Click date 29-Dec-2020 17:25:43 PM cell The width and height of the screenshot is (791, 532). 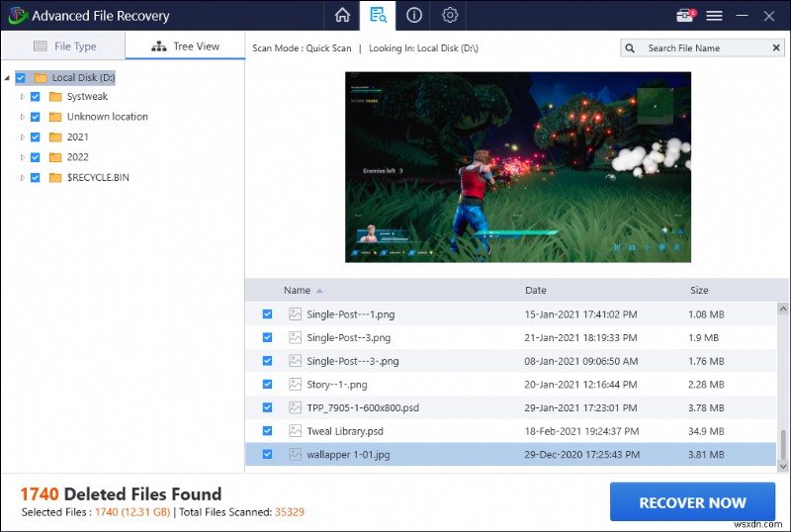pyautogui.click(x=581, y=454)
